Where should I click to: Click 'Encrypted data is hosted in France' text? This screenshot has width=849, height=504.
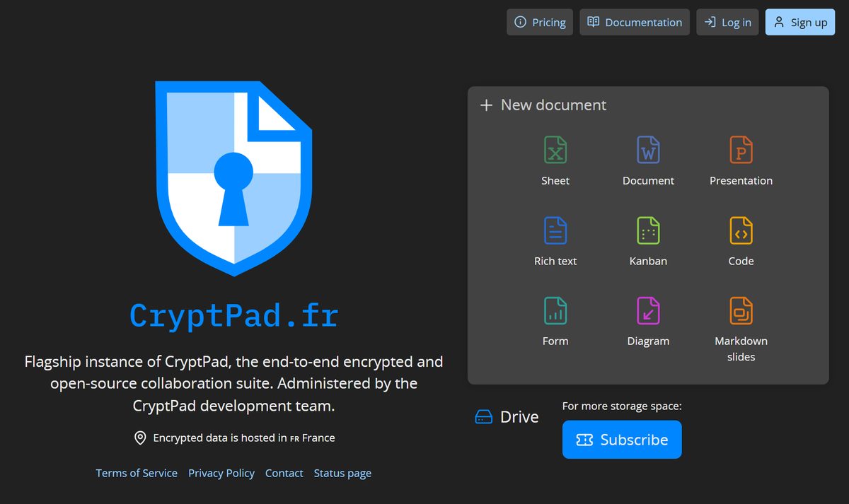coord(244,438)
